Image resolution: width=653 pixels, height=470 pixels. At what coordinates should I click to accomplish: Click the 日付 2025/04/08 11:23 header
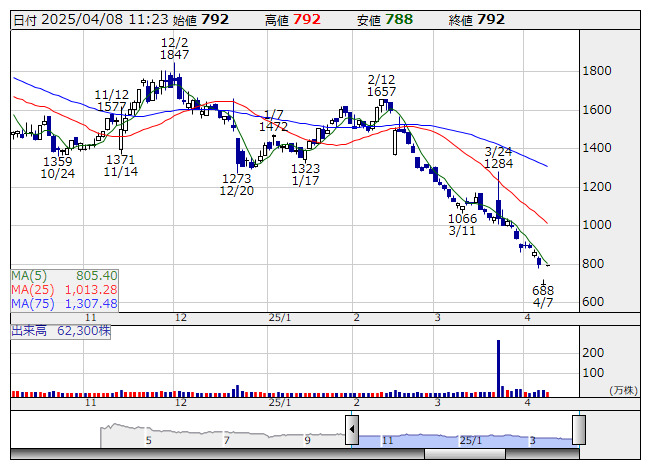[91, 20]
